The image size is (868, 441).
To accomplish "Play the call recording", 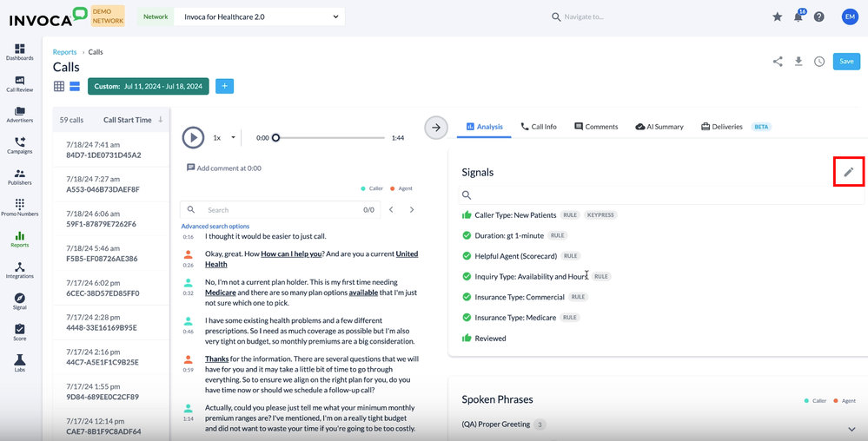I will pyautogui.click(x=193, y=137).
